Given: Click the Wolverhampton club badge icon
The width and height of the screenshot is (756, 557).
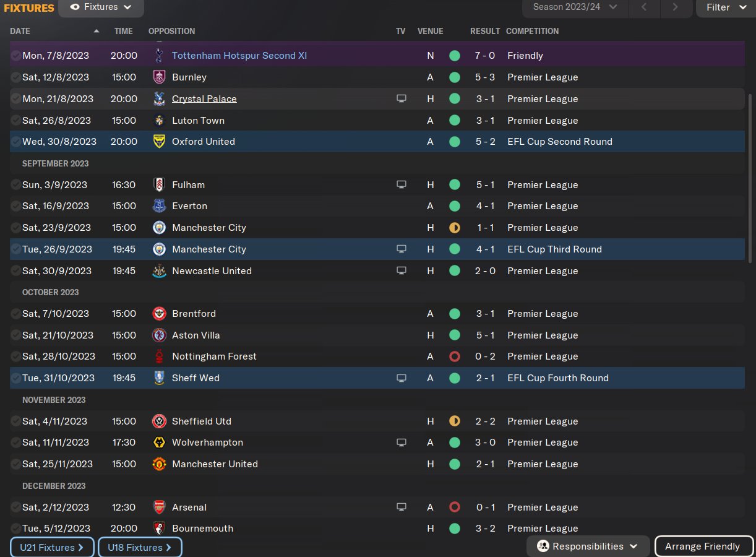Looking at the screenshot, I should (x=159, y=443).
